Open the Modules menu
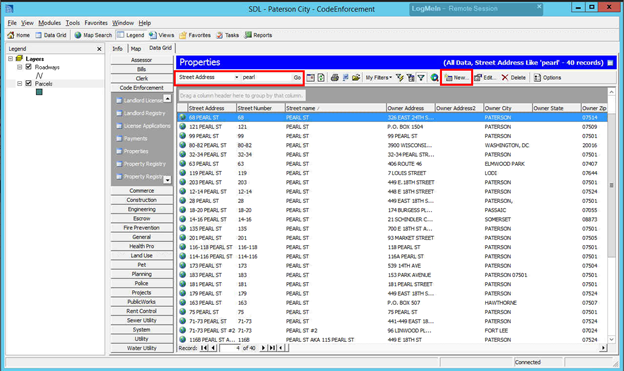The image size is (624, 371). click(x=49, y=23)
